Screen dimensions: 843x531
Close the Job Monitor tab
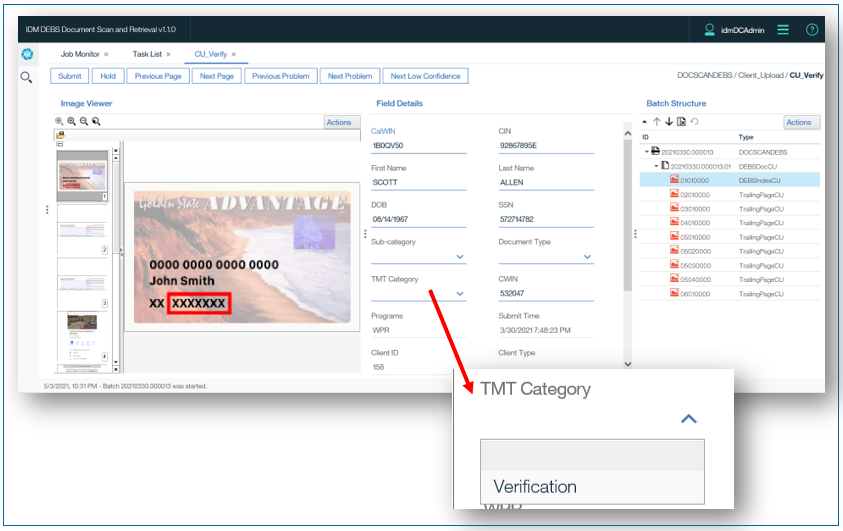pyautogui.click(x=106, y=54)
